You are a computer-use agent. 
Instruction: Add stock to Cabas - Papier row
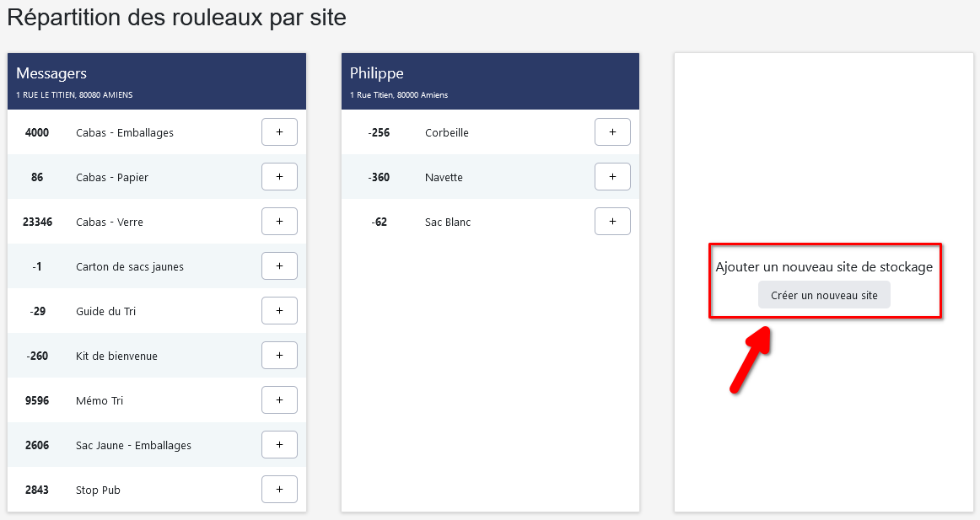[x=279, y=177]
